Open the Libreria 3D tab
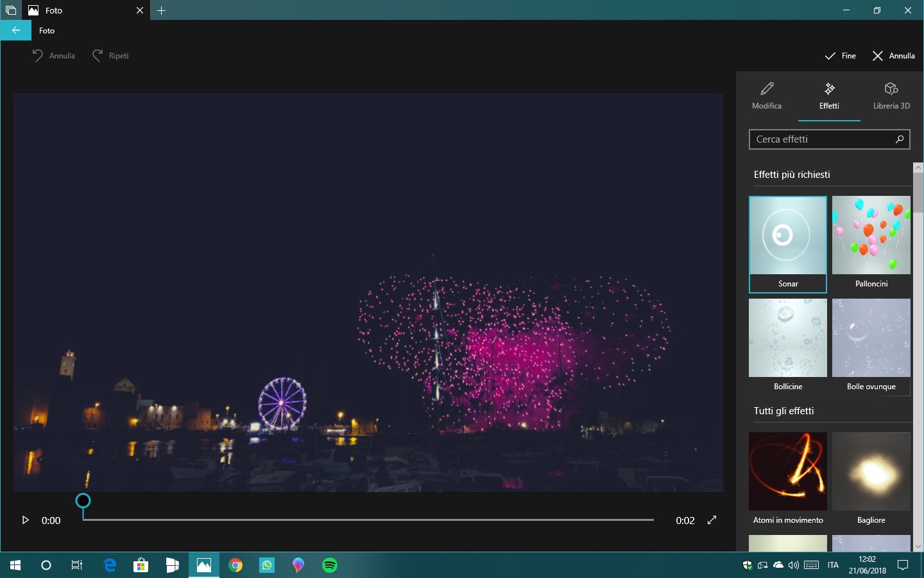 pos(891,96)
